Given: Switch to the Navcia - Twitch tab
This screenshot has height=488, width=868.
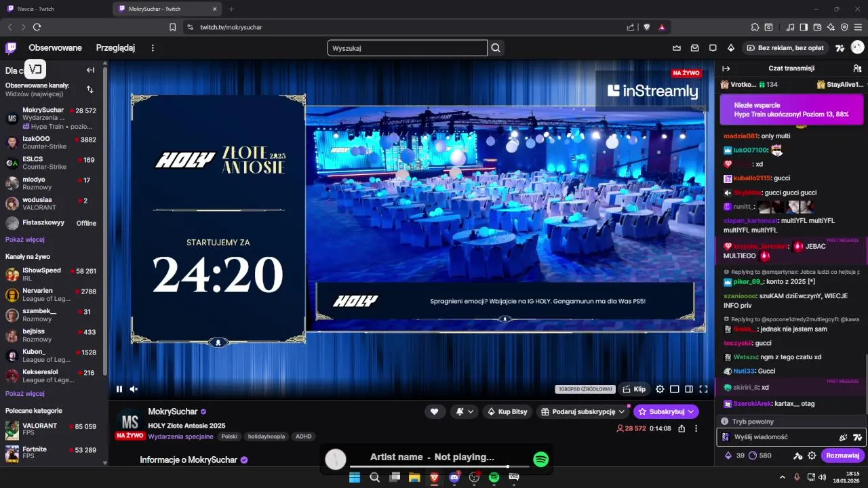Looking at the screenshot, I should click(56, 9).
